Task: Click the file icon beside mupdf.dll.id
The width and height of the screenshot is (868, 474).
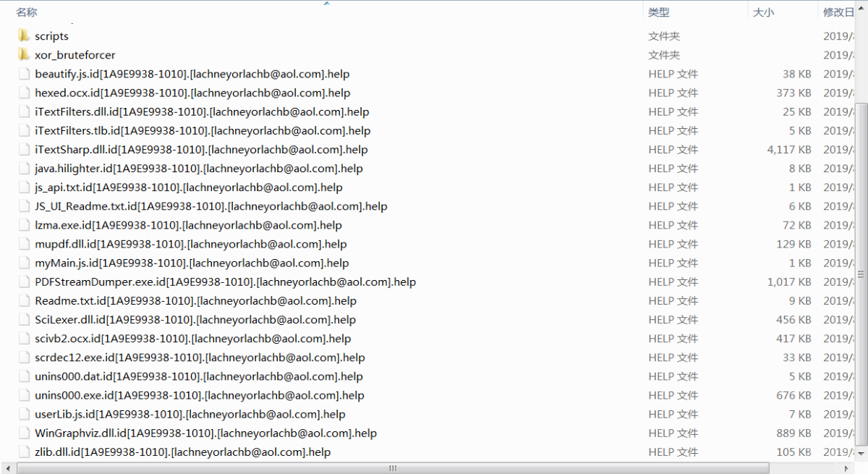Action: pos(24,244)
